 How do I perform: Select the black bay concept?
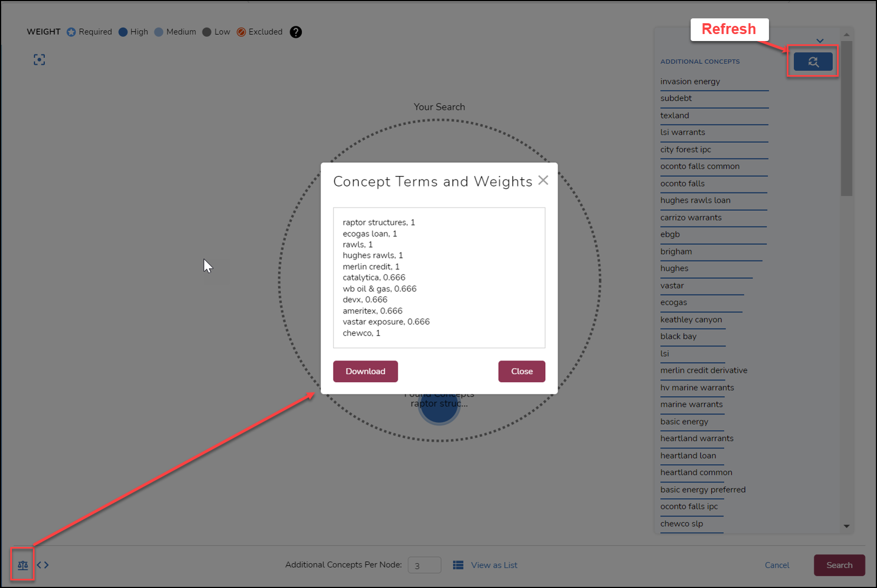[678, 337]
